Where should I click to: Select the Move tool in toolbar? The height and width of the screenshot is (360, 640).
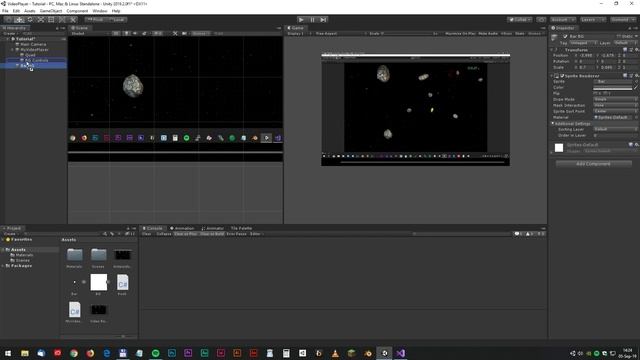tap(19, 20)
